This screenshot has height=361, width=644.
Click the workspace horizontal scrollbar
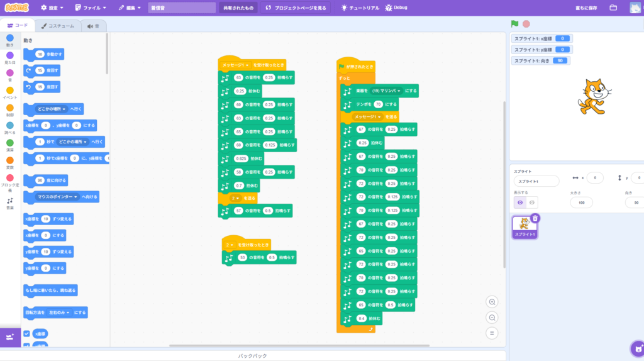[299, 345]
